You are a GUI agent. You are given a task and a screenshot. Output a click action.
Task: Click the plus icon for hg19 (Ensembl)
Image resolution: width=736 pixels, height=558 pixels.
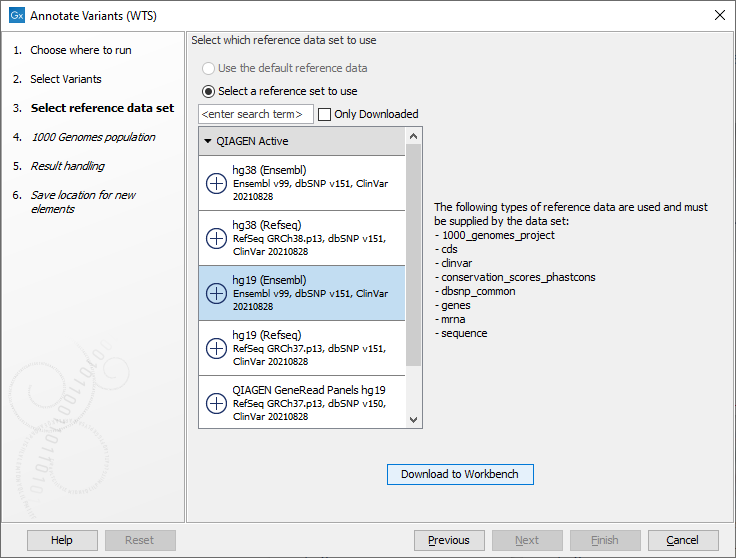coord(216,293)
